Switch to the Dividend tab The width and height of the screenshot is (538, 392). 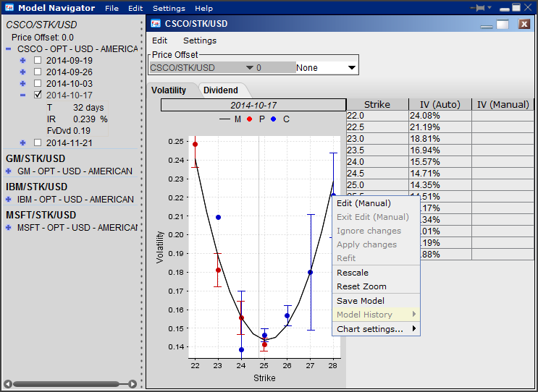click(x=221, y=90)
